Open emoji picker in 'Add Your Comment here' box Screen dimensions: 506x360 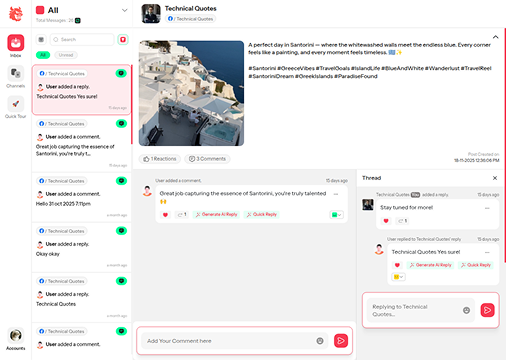320,341
